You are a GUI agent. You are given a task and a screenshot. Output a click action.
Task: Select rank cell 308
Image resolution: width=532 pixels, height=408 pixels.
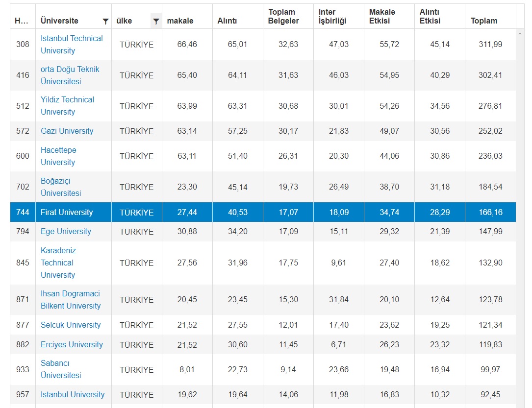pos(23,45)
